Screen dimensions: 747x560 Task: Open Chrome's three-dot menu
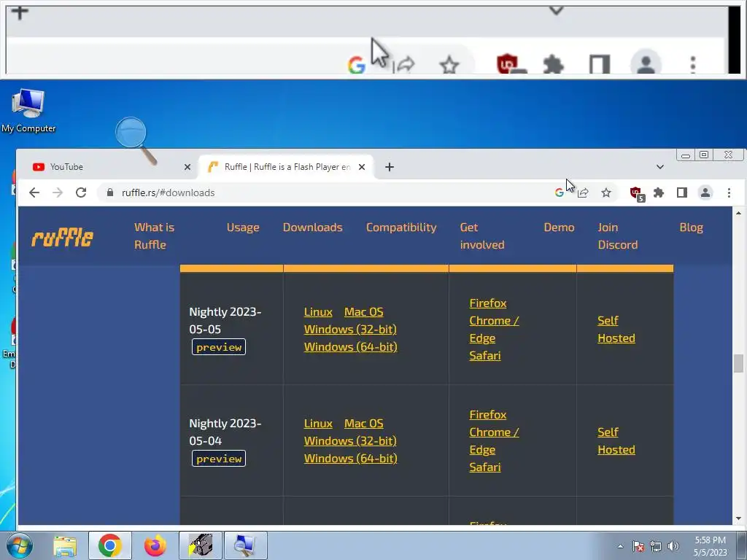click(x=729, y=192)
